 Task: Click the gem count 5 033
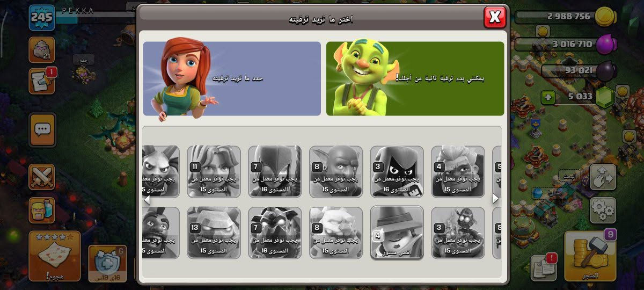coord(580,97)
